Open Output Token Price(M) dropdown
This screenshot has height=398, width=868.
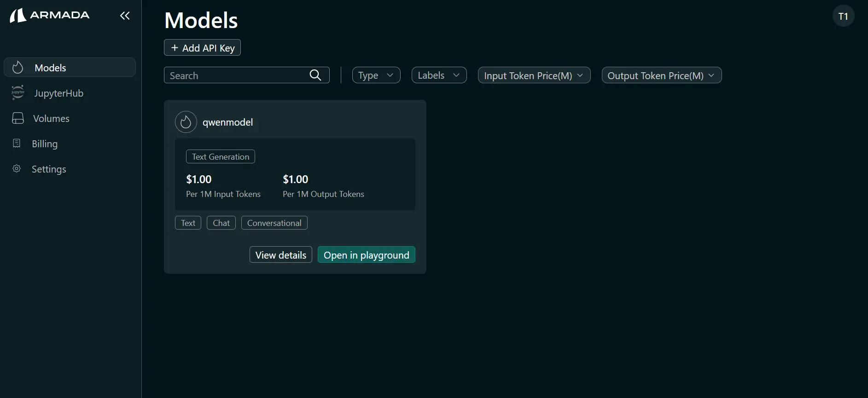[662, 75]
